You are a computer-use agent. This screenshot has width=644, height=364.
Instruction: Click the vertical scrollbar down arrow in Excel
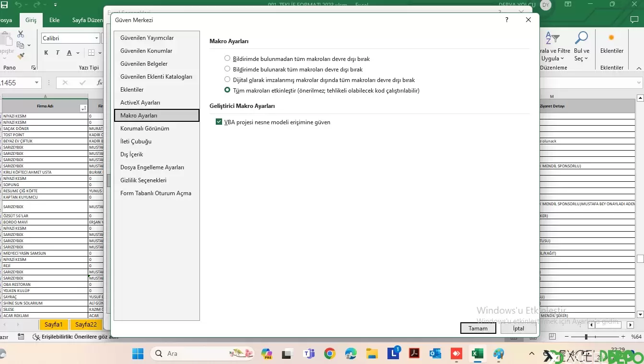[640, 315]
